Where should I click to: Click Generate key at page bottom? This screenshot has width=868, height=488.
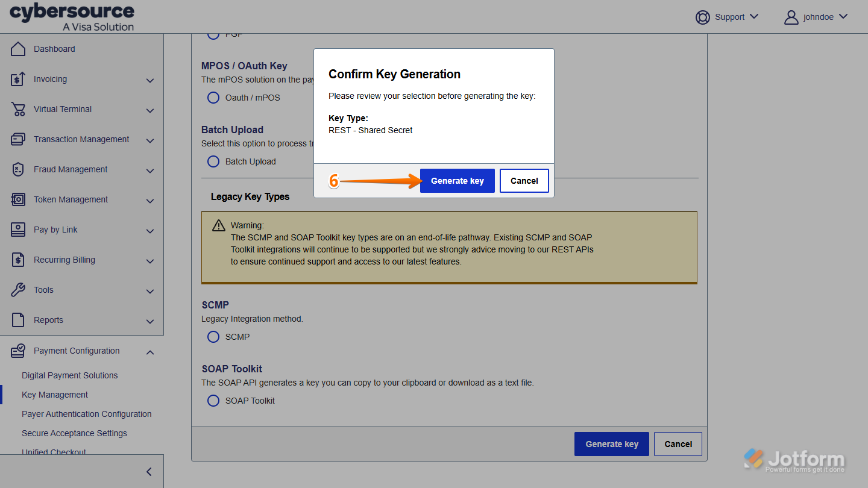pyautogui.click(x=612, y=444)
